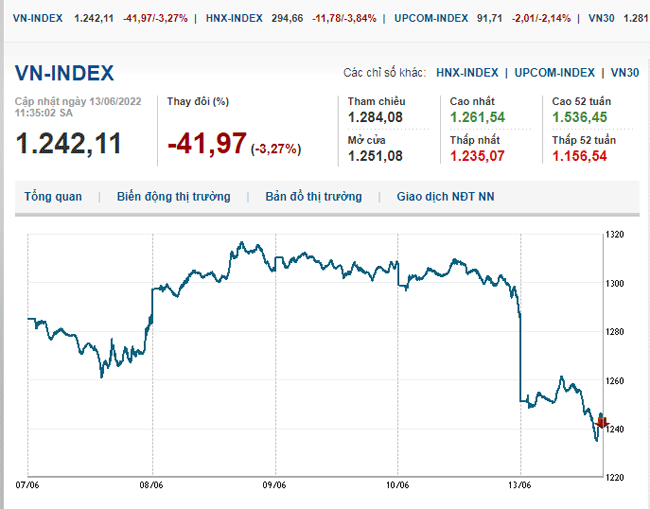Go to UPCOM-INDEX from other indices links
Screen dimensions: 650x509
point(555,73)
